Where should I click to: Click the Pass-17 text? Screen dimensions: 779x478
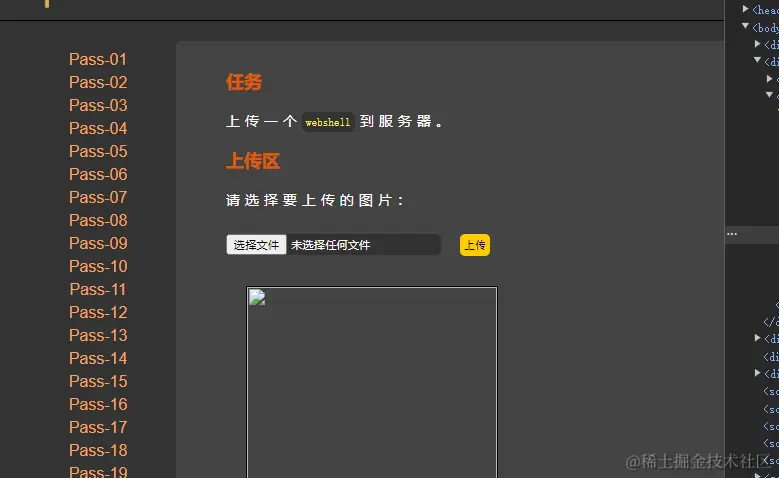[98, 427]
